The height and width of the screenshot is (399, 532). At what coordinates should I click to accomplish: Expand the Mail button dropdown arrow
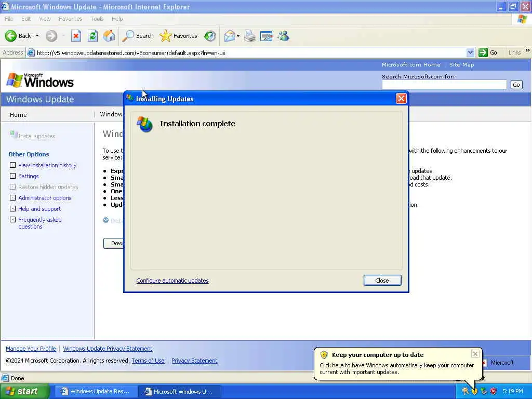(238, 36)
